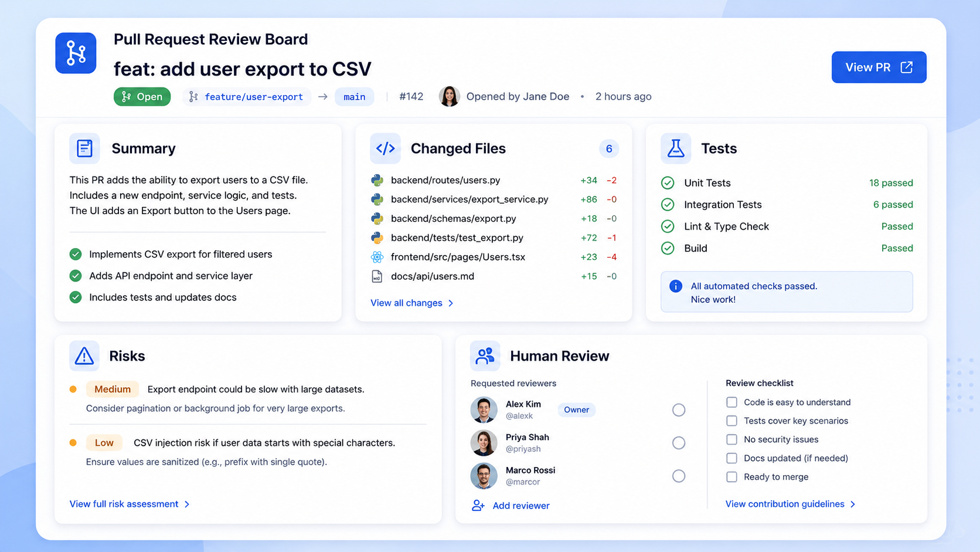
Task: Click Python icon beside test_export.py
Action: (377, 238)
